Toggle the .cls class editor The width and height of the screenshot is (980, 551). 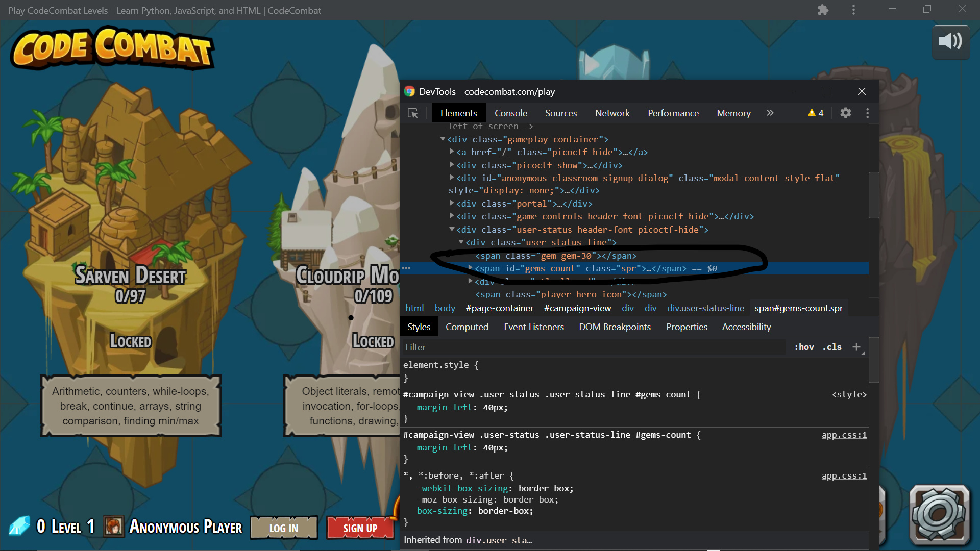(832, 347)
